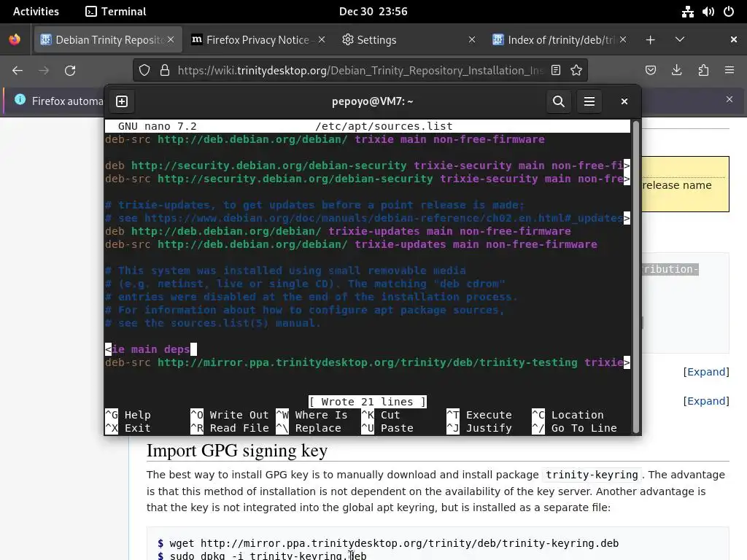Open the tracking protection shield icon
The height and width of the screenshot is (560, 747).
(144, 71)
